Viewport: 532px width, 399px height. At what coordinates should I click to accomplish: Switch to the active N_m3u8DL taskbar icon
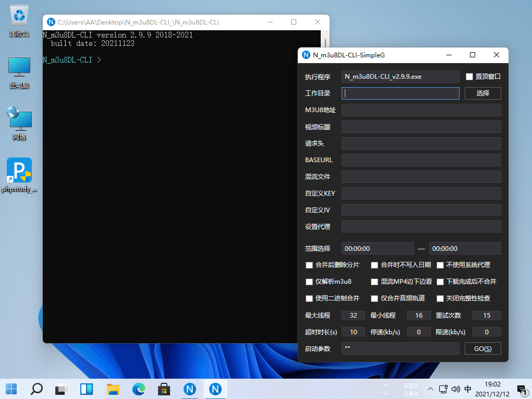[215, 389]
